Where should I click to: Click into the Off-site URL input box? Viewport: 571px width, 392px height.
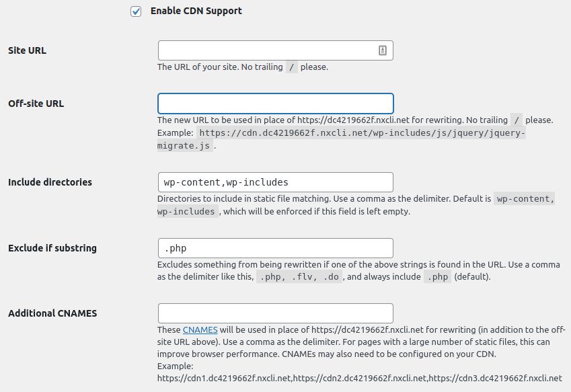tap(275, 104)
